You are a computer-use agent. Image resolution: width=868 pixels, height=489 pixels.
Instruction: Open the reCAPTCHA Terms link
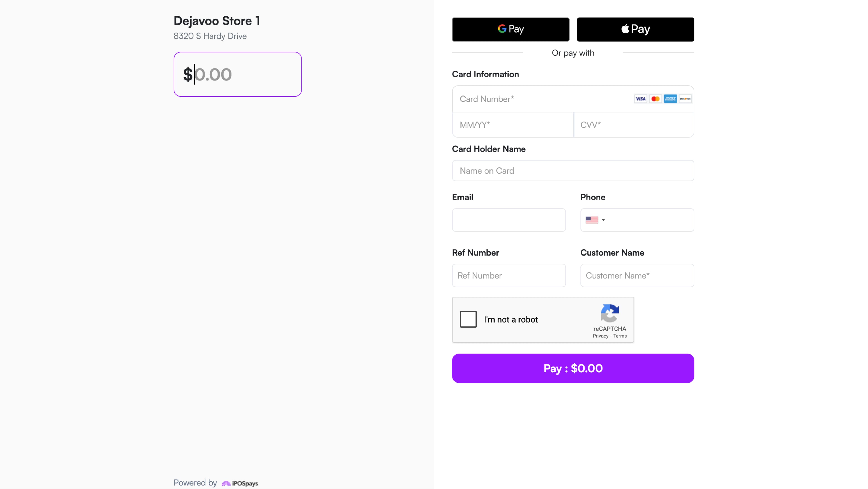click(x=620, y=336)
